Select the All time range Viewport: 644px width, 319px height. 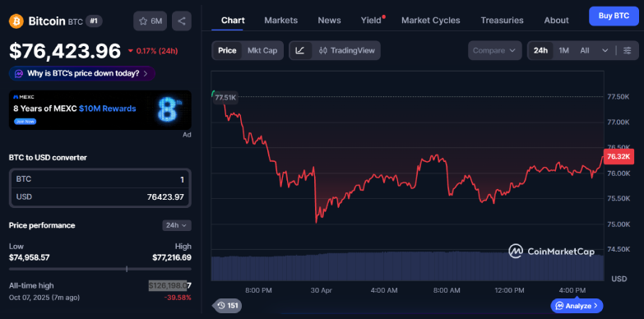(x=585, y=50)
